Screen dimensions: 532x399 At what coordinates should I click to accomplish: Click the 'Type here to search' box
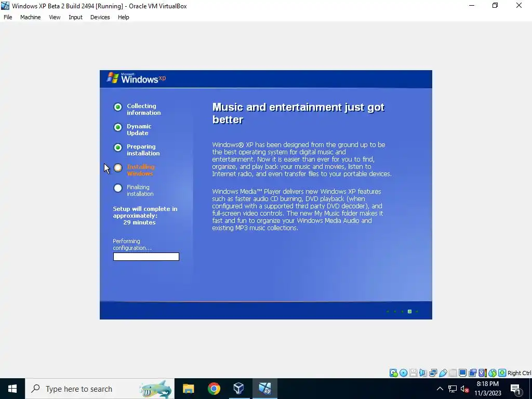tap(100, 389)
